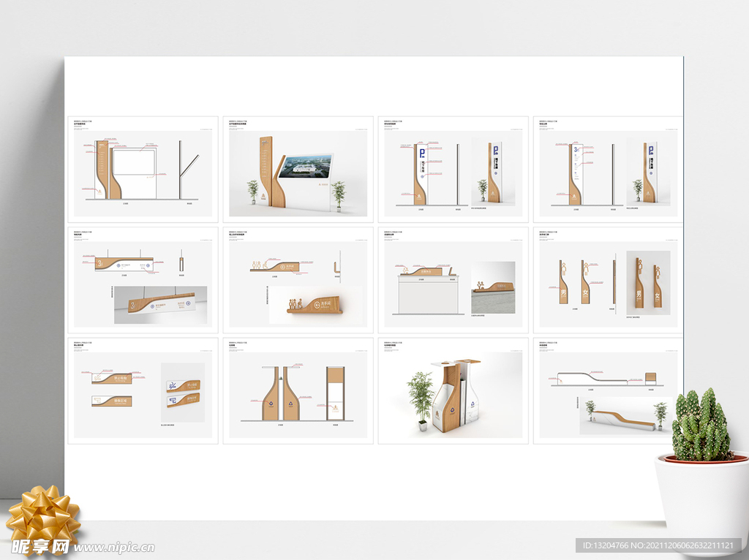Select the curved wooden bench design sheet

(608, 391)
